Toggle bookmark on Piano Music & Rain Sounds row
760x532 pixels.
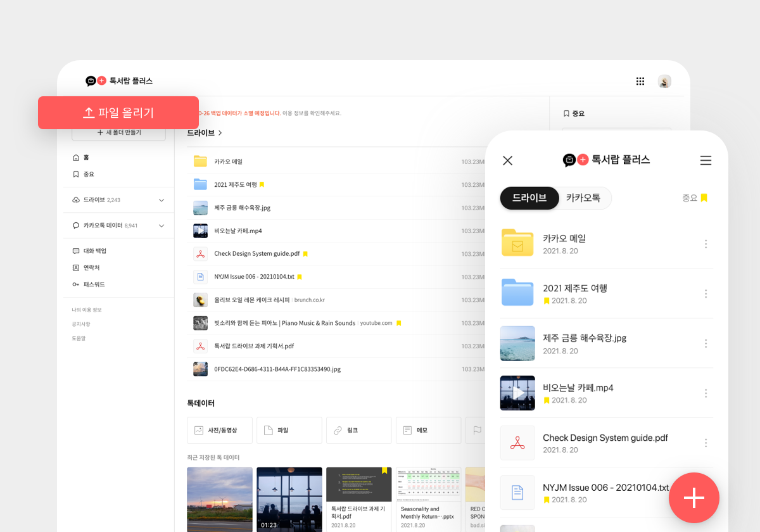coord(398,323)
